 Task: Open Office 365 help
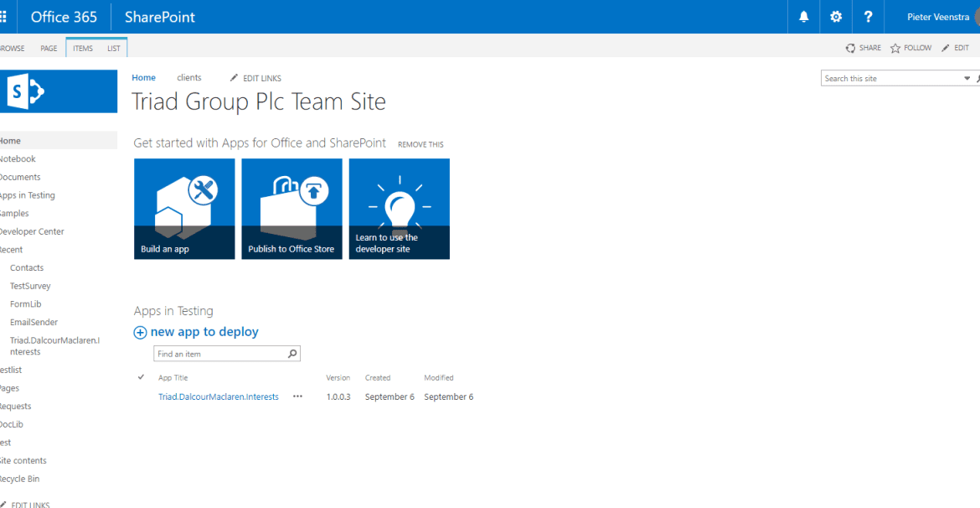[x=868, y=17]
